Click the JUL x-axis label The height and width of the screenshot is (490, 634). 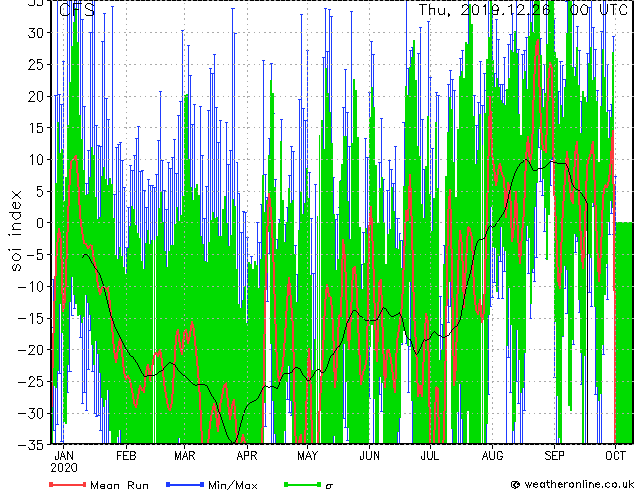[x=429, y=456]
